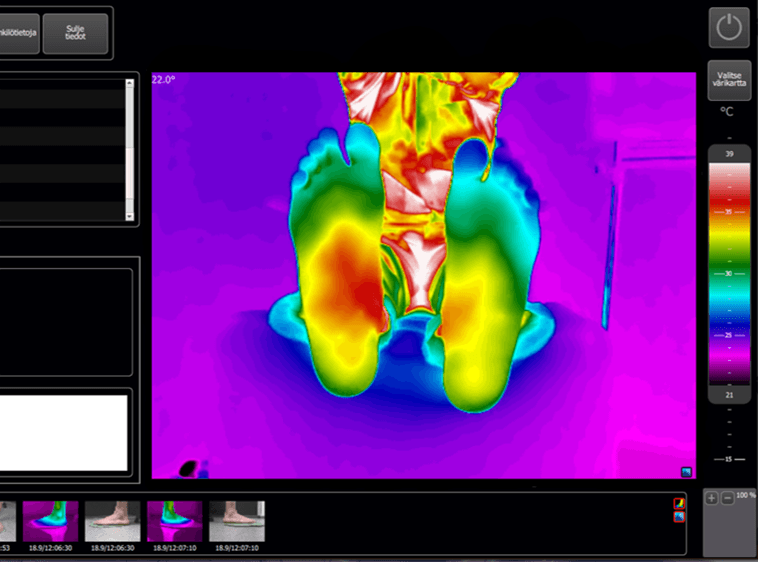Click the photo filter icon beside thumbnails

680,517
